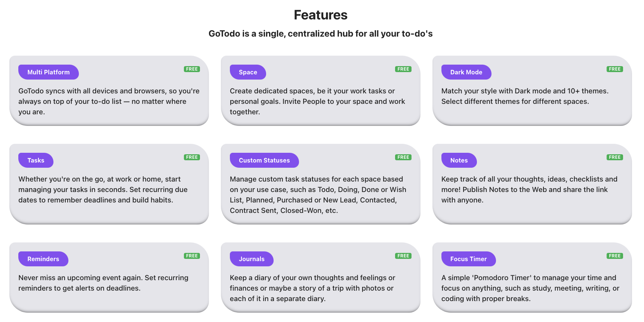Image resolution: width=644 pixels, height=322 pixels.
Task: Click the Focus Timer label
Action: (x=468, y=259)
